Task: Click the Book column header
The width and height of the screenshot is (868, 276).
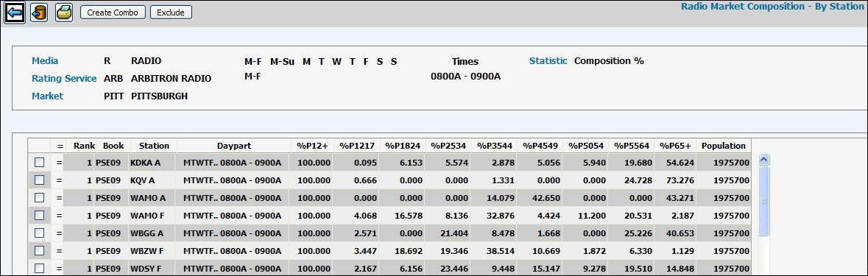Action: click(x=113, y=146)
